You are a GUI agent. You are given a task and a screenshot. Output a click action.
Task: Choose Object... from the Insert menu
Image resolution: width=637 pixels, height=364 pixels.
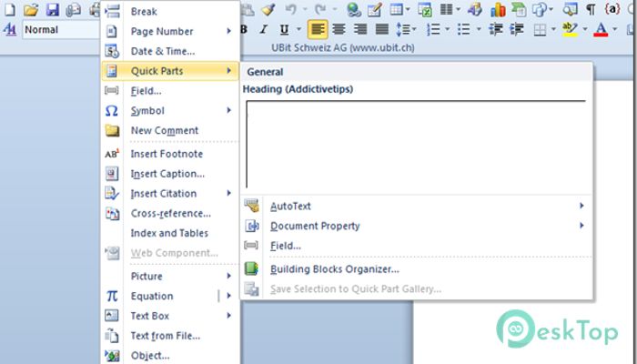tap(170, 356)
